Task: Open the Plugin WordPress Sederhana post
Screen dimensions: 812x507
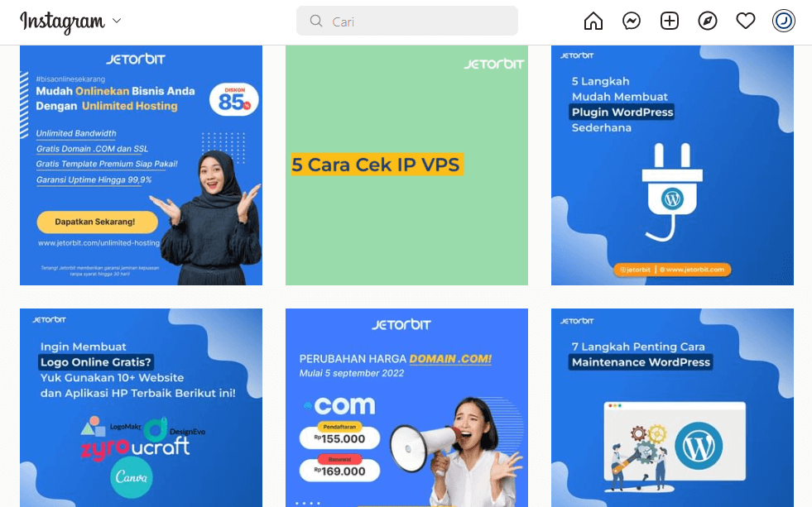Action: coord(672,165)
